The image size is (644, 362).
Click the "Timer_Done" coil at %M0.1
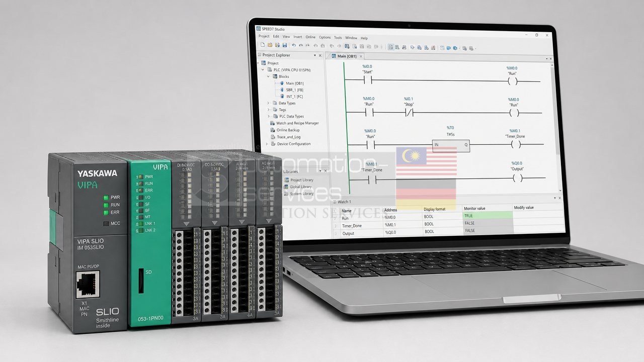click(x=515, y=145)
